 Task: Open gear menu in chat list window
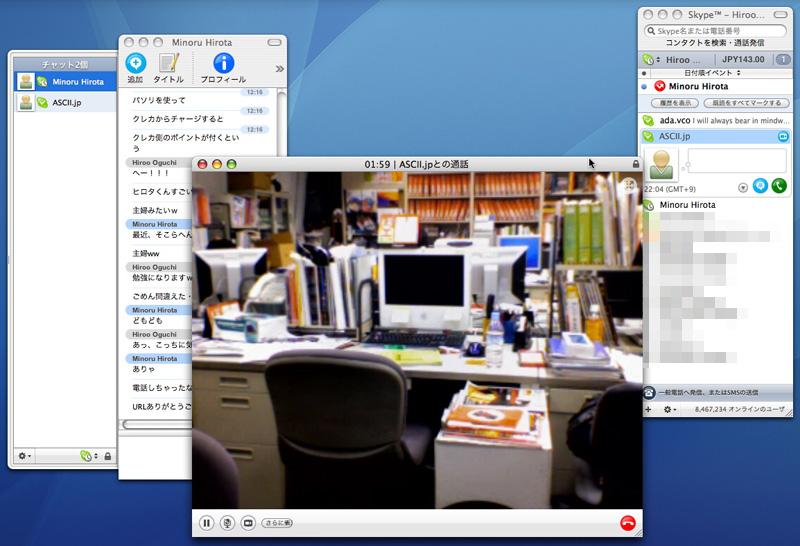(24, 456)
